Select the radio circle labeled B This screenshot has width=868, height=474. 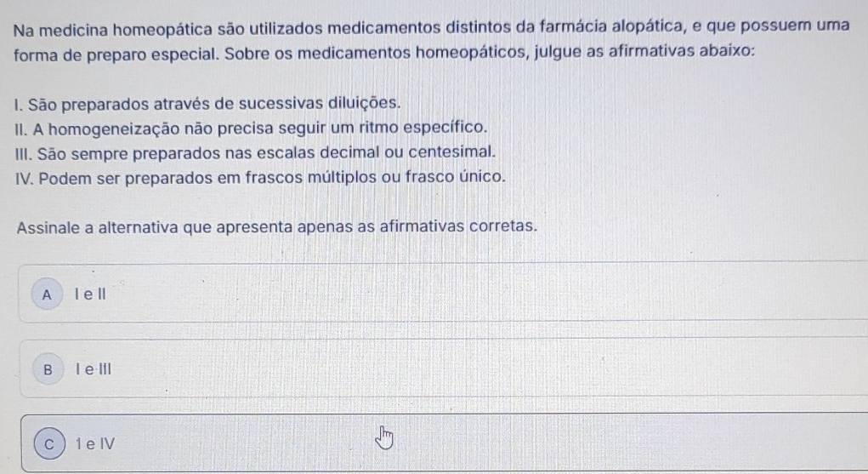48,369
